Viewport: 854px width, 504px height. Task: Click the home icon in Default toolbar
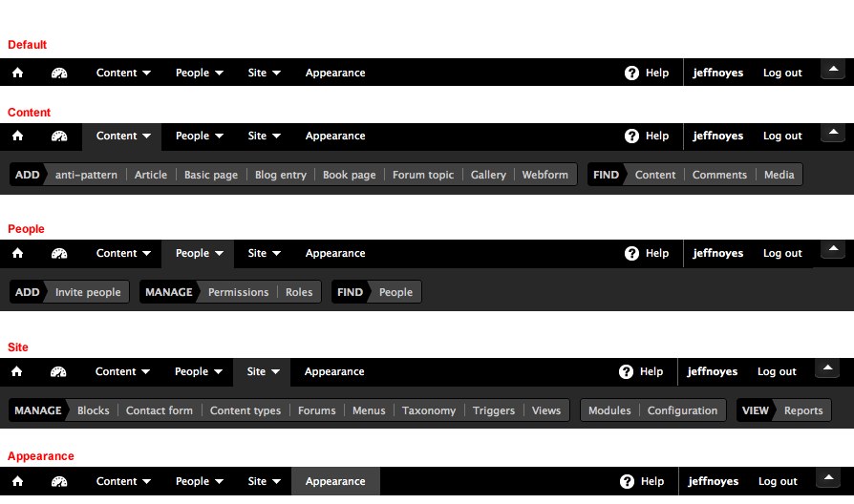point(17,73)
